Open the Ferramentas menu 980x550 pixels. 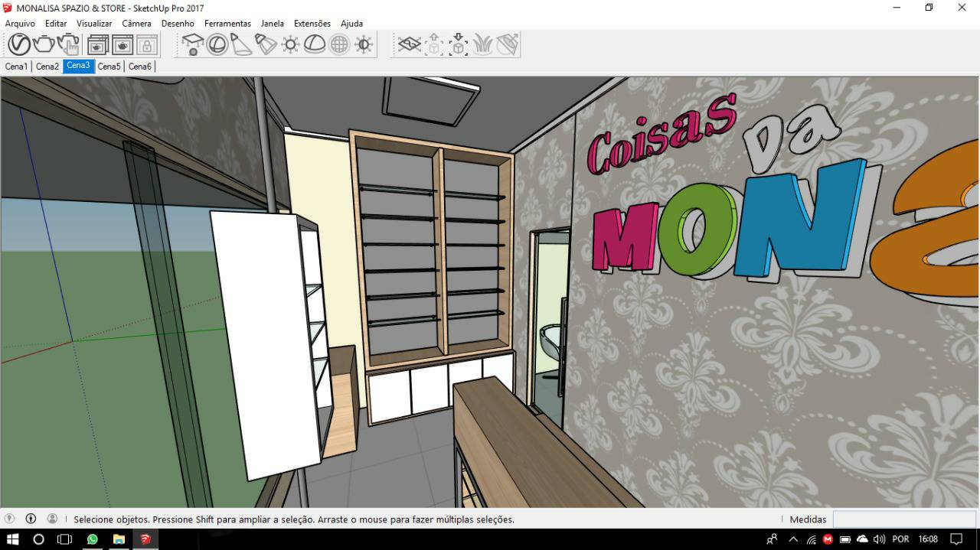pos(227,24)
